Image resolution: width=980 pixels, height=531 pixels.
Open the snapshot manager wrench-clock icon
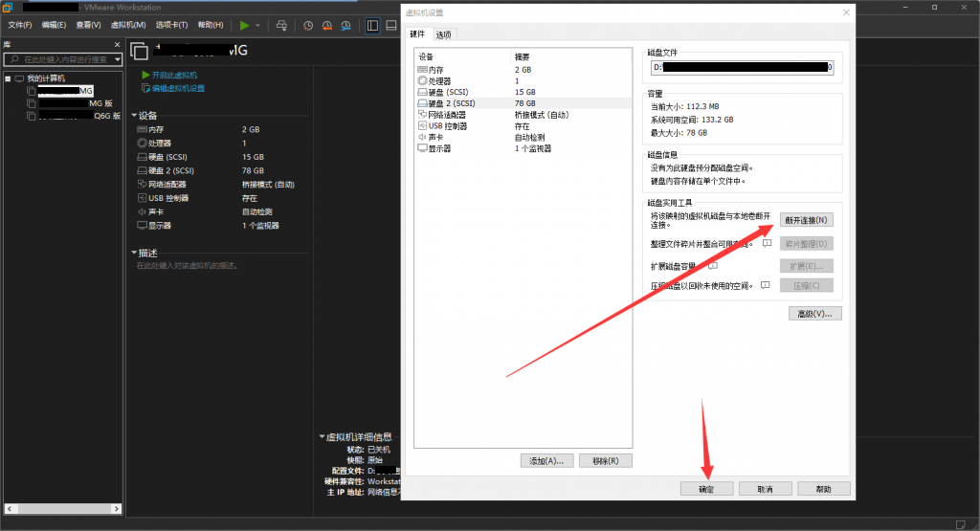click(x=345, y=26)
